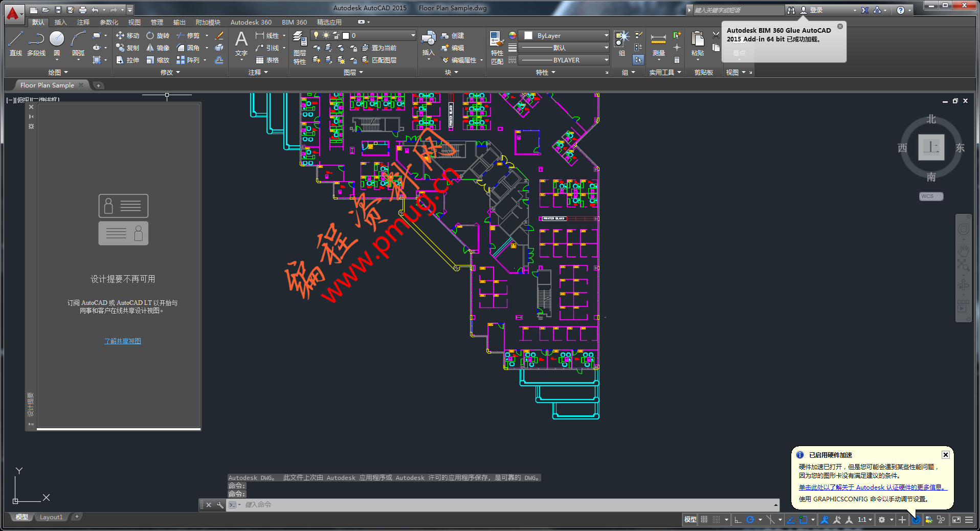Click the search keyword input field
This screenshot has width=980, height=531.
(x=738, y=10)
